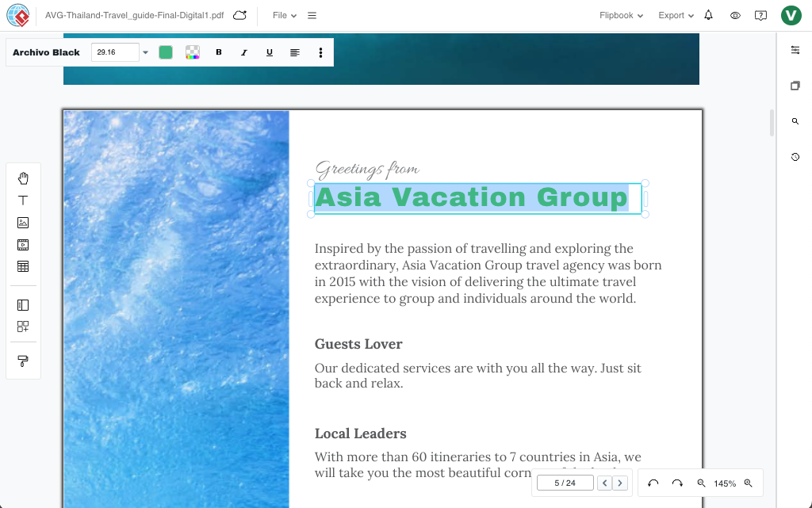Screen dimensions: 812x508
Task: Open more text options menu
Action: click(320, 52)
